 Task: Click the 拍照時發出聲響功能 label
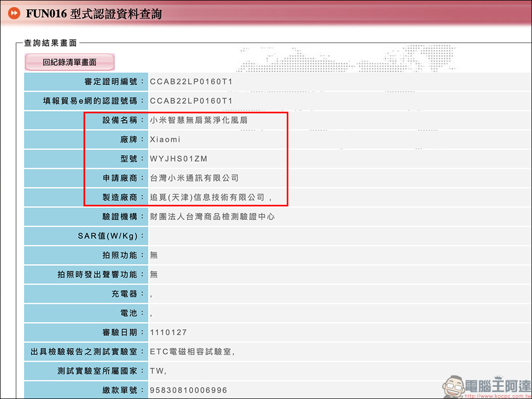102,274
